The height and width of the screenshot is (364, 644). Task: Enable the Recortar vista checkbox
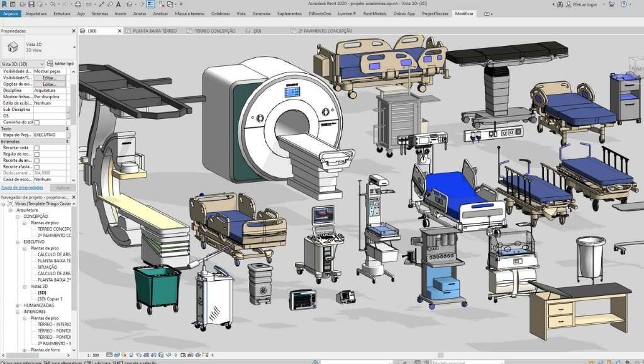(37, 148)
